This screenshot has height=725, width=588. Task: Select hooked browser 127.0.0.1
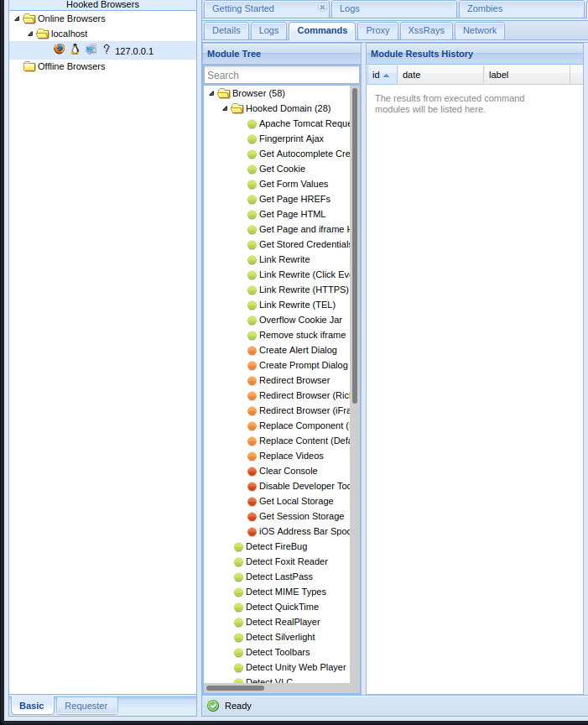(102, 50)
